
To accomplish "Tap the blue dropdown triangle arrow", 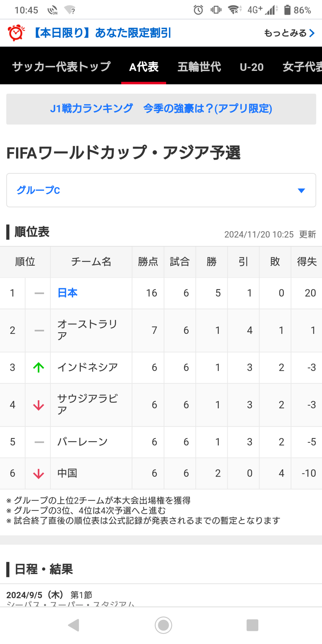I will 301,191.
